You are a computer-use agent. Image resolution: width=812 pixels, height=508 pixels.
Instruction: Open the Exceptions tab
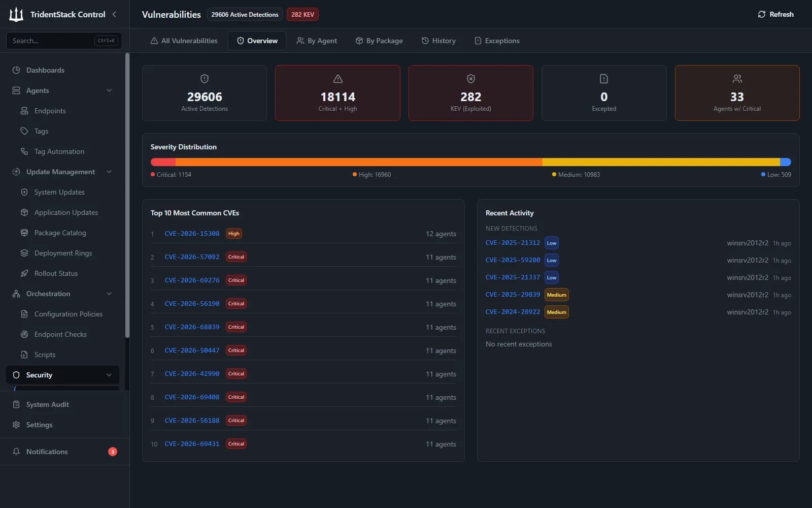[x=497, y=41]
